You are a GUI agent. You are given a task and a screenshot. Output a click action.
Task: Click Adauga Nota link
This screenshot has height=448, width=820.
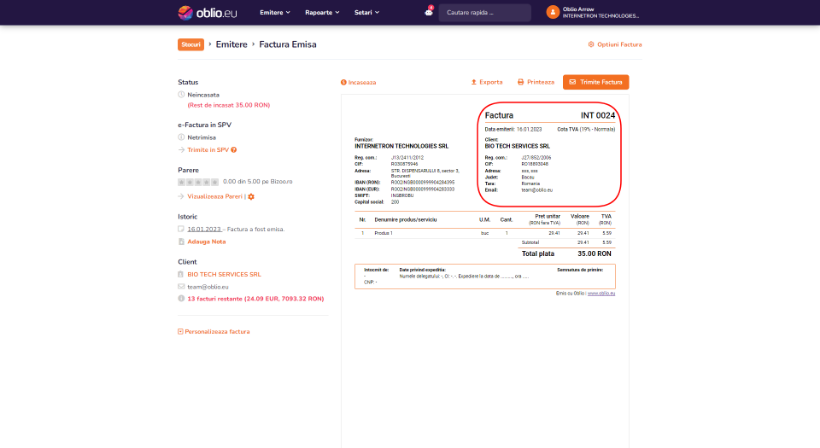coord(207,242)
